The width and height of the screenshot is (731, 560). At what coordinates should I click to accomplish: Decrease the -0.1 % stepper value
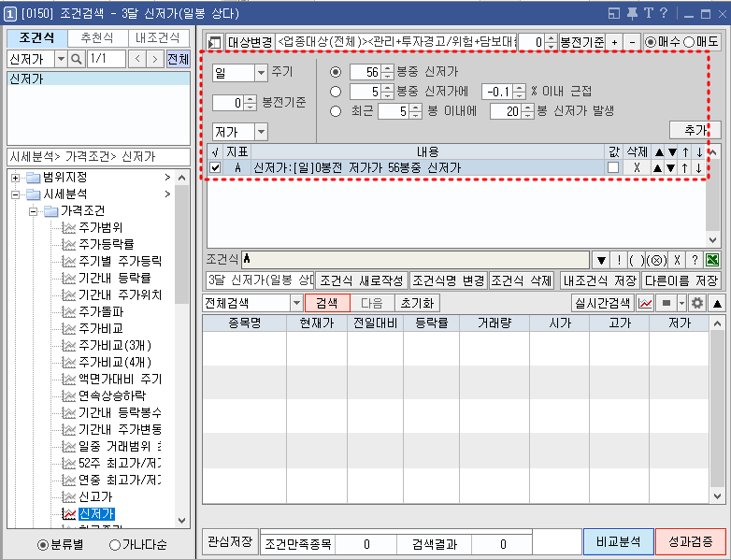tap(519, 95)
